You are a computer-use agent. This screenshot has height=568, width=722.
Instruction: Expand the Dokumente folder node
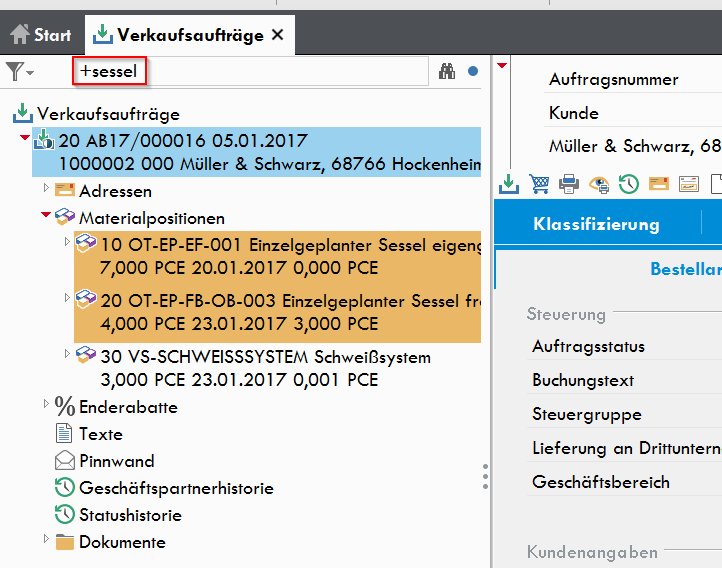pos(46,539)
